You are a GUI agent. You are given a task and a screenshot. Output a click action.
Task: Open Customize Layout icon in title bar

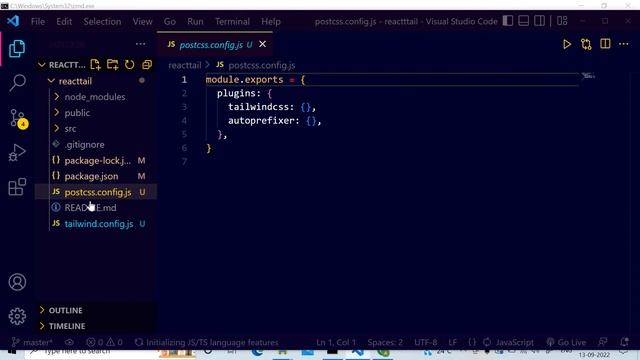pyautogui.click(x=562, y=21)
